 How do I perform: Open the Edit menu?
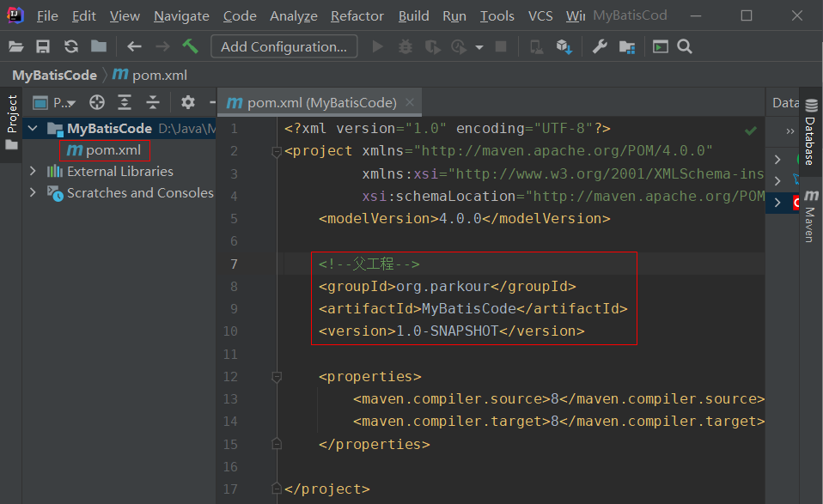(x=84, y=16)
